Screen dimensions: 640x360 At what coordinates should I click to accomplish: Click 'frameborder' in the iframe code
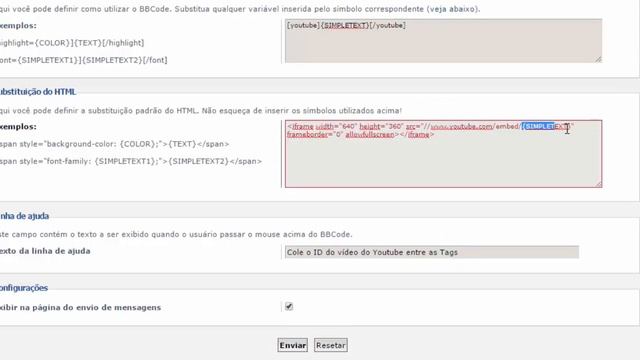click(x=307, y=135)
